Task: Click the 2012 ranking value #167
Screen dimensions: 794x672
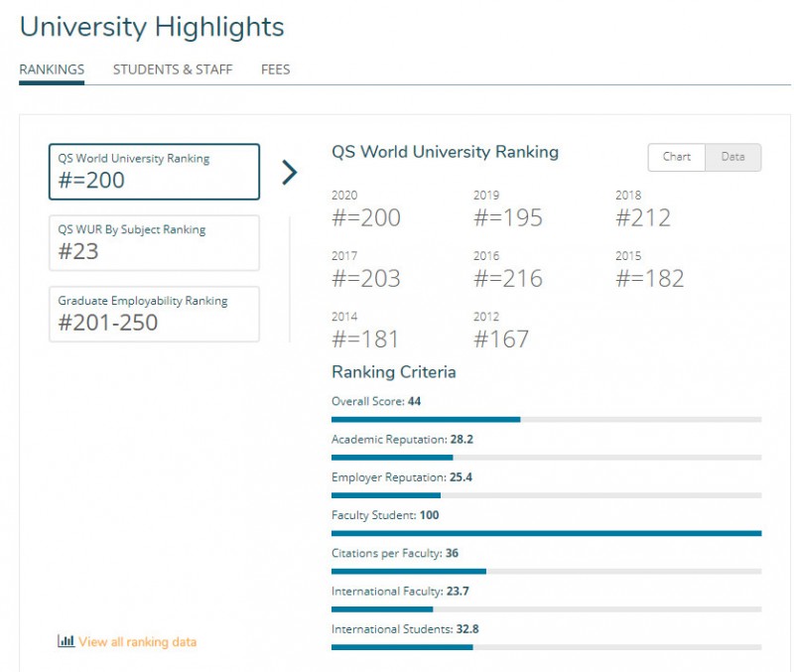Action: 501,339
